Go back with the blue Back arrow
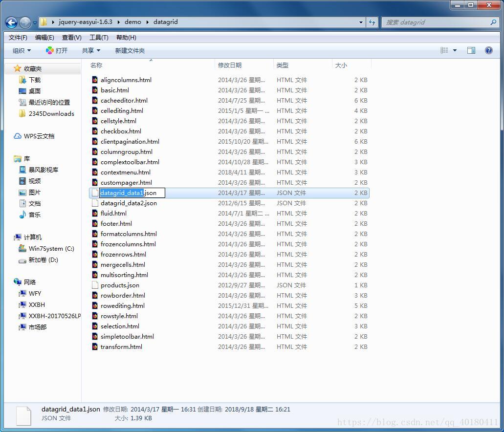This screenshot has width=504, height=432. [x=12, y=22]
